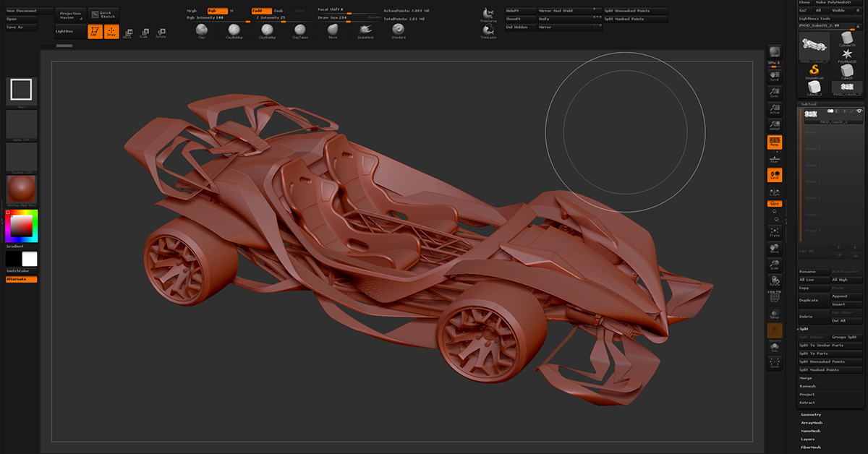This screenshot has width=868, height=454.
Task: Open Projection Master dropdown
Action: (71, 14)
